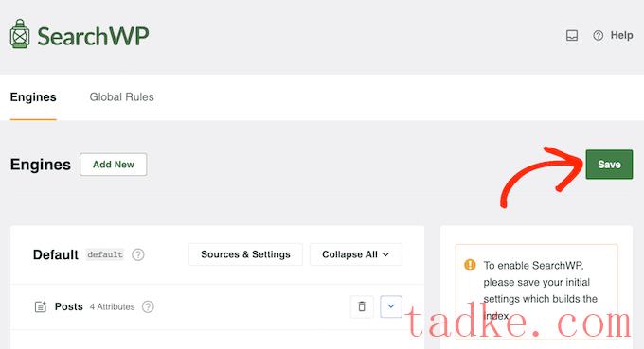Open help tooltip next to Posts attributes
The width and height of the screenshot is (644, 349).
point(148,306)
